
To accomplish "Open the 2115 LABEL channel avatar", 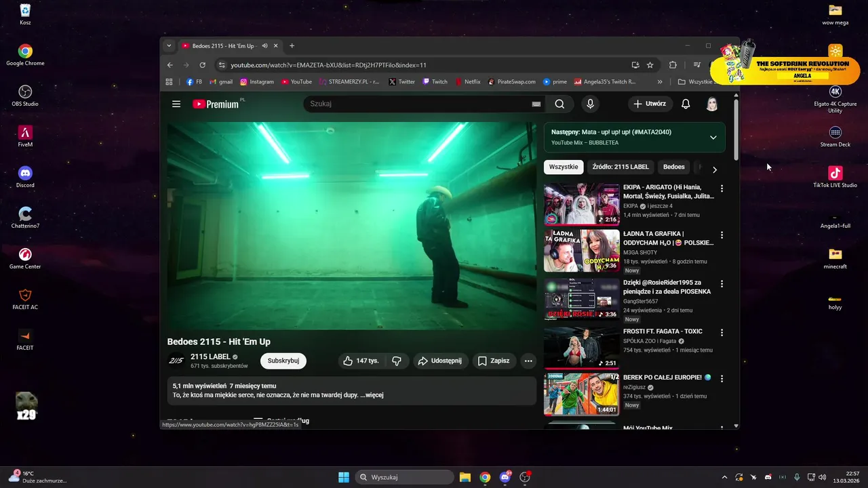I will 176,361.
